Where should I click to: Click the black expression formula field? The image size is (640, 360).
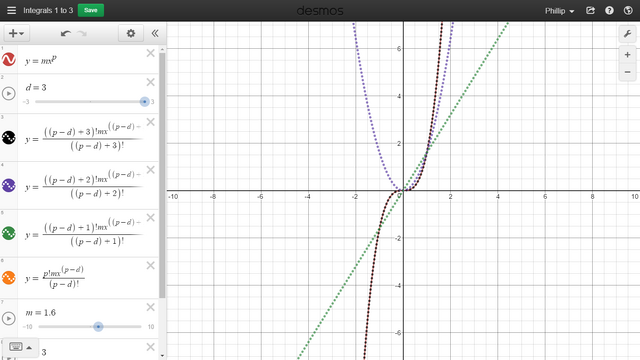pyautogui.click(x=84, y=138)
